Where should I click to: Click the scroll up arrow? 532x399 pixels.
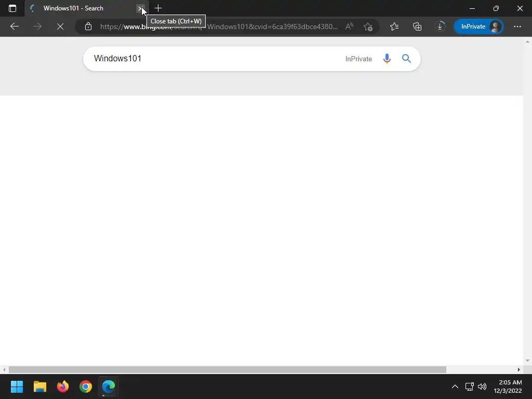click(x=527, y=42)
